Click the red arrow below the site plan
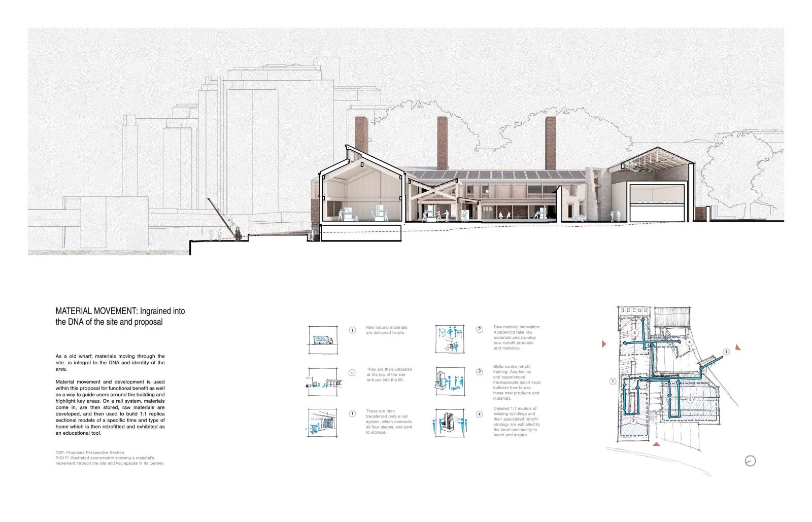 coord(656,445)
